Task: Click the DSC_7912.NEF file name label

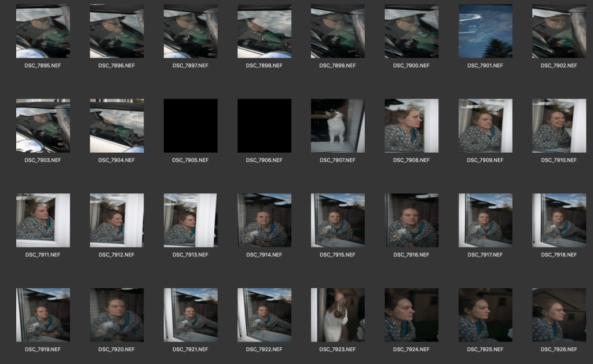Action: click(116, 255)
